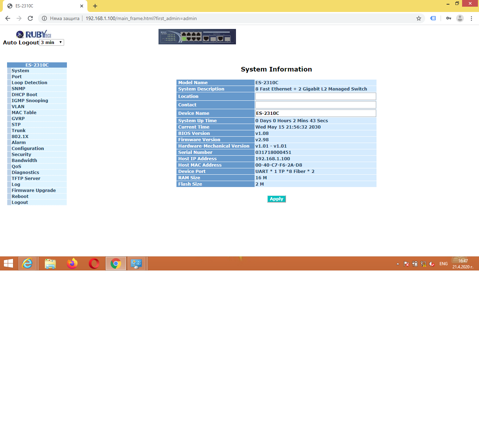The image size is (479, 448).
Task: Launch Firefox from the taskbar
Action: coord(72,263)
